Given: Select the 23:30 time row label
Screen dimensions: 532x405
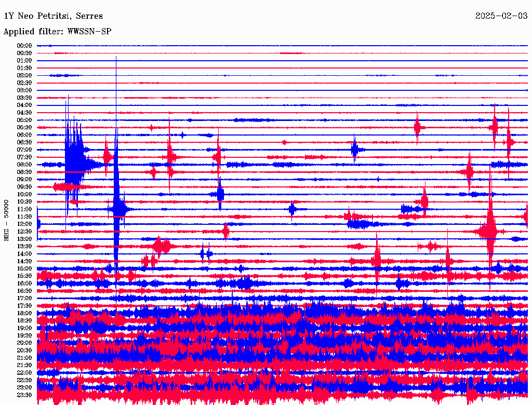Looking at the screenshot, I should 24,395.
